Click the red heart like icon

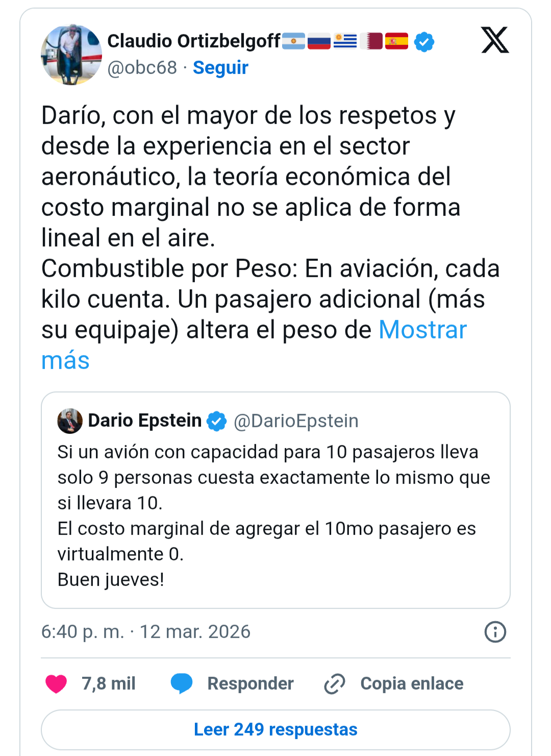[56, 684]
